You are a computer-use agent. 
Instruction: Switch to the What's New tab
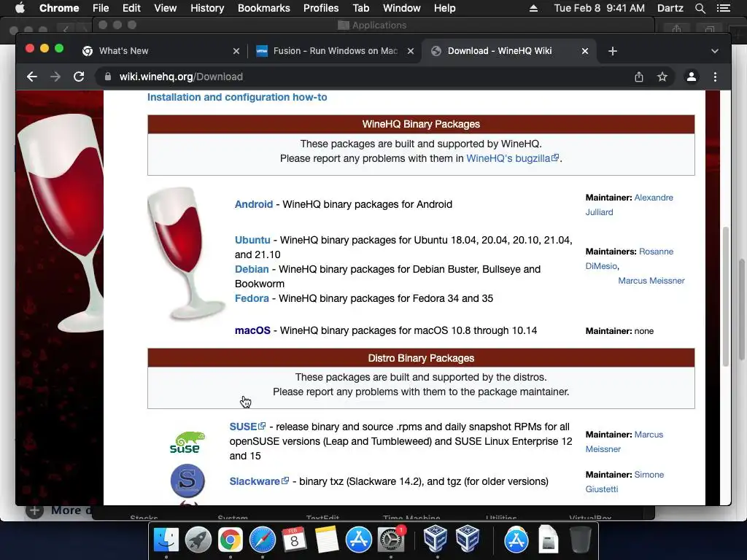coord(160,51)
